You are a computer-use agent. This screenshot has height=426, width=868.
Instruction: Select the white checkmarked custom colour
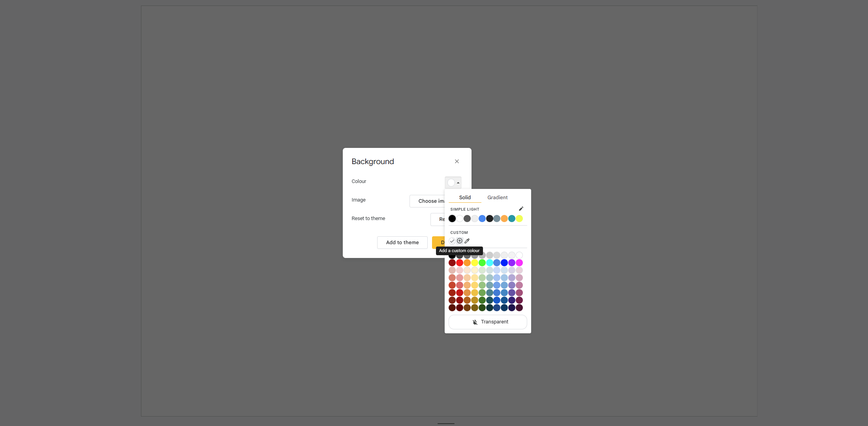tap(452, 241)
